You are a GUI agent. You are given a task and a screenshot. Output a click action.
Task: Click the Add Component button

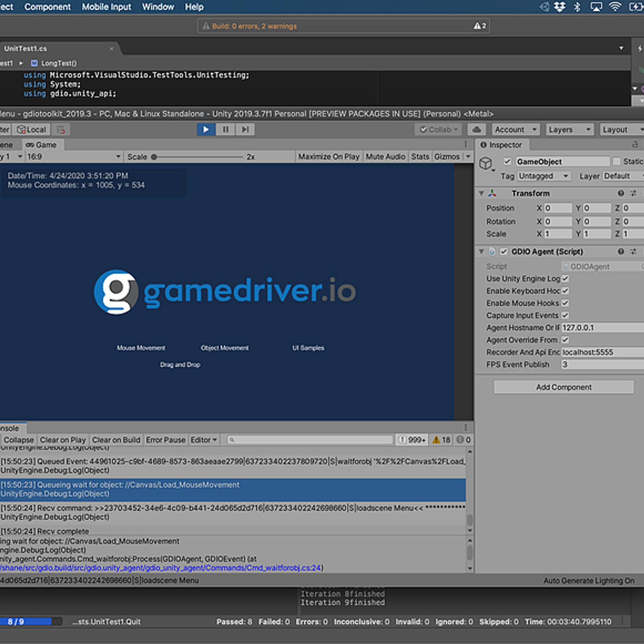click(563, 387)
